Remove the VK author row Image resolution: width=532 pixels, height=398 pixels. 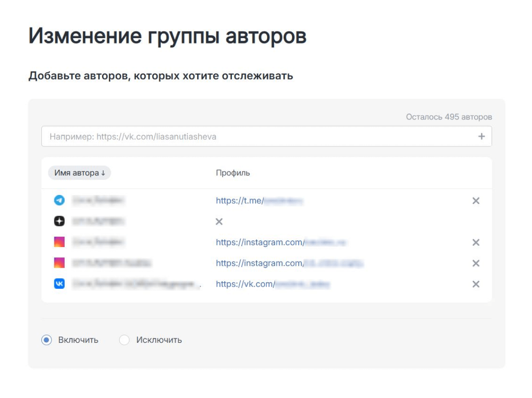click(x=476, y=284)
